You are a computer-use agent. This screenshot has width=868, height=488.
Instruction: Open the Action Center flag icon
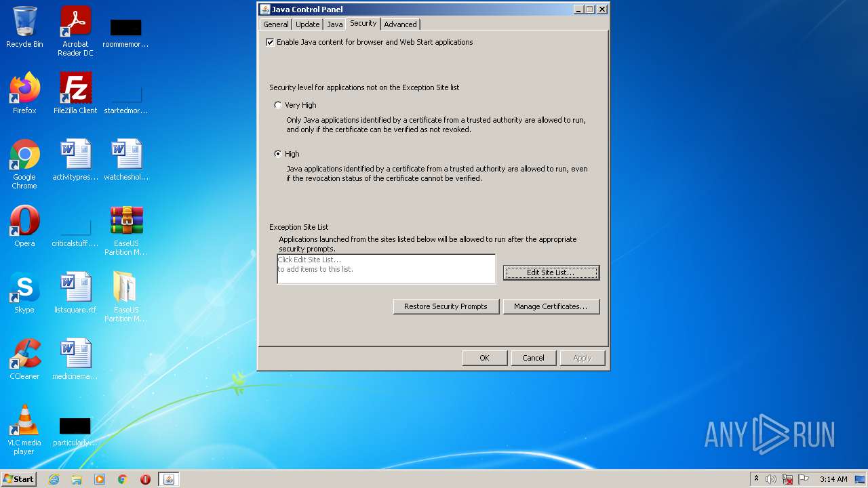coord(804,479)
